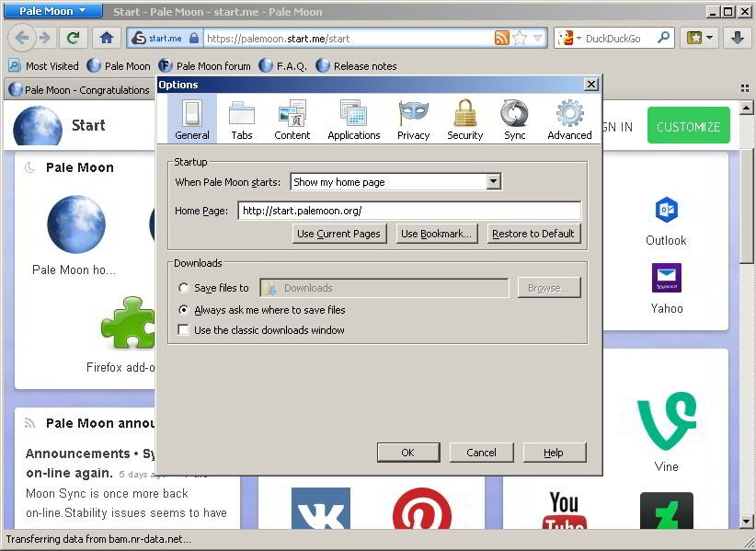The image size is (756, 551).
Task: Open the Bookmarks menu toolbar button
Action: click(x=700, y=38)
